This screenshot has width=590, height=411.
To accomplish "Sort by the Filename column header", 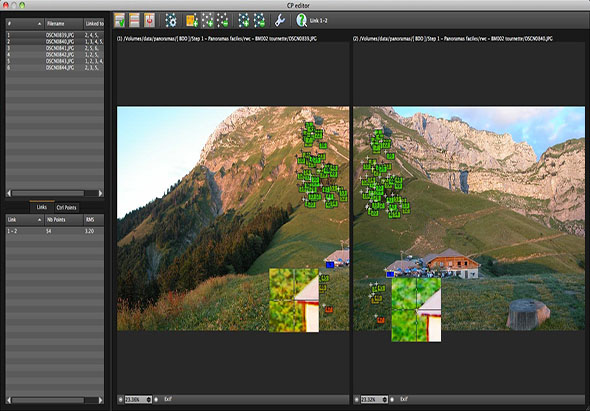I will (64, 23).
